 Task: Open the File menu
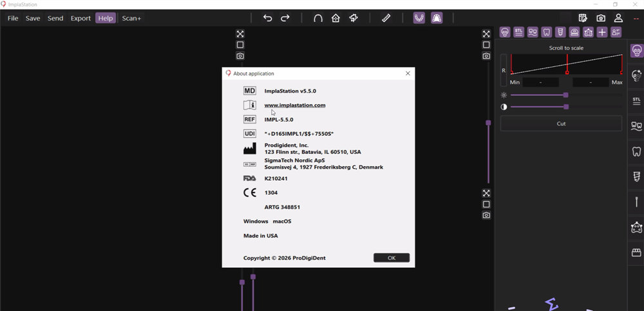(13, 18)
